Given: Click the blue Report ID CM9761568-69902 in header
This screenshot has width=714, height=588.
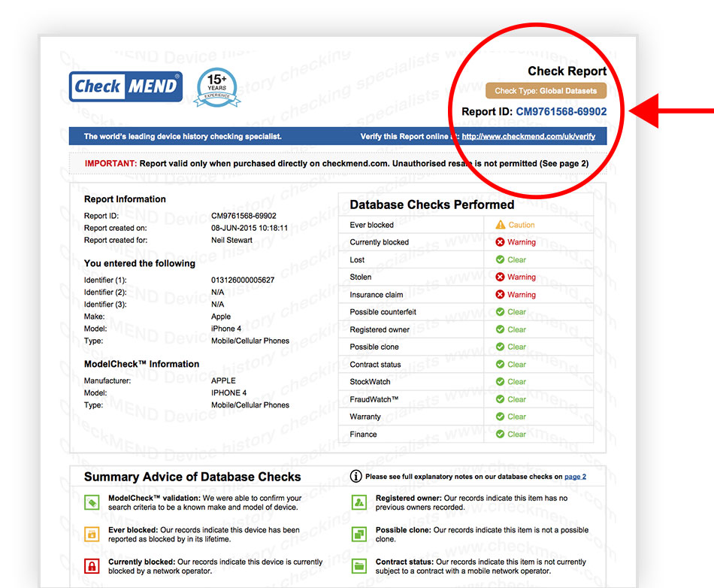Looking at the screenshot, I should [561, 111].
